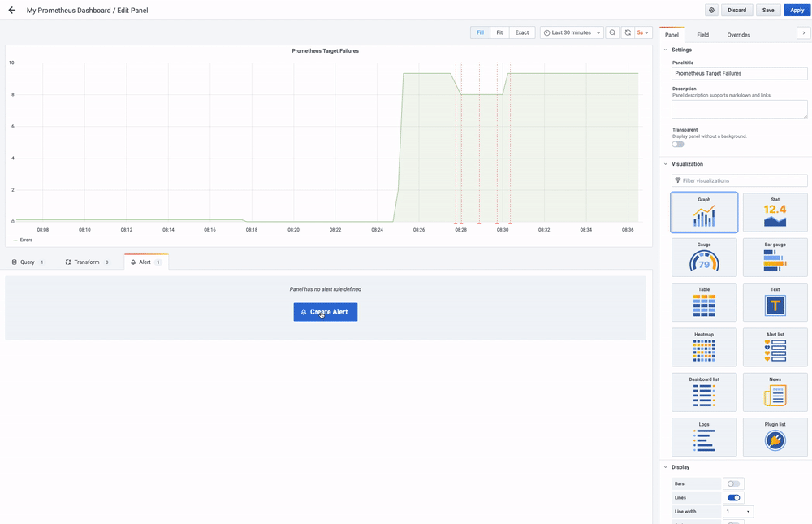Turn on the Bars display toggle
812x524 pixels.
click(733, 483)
